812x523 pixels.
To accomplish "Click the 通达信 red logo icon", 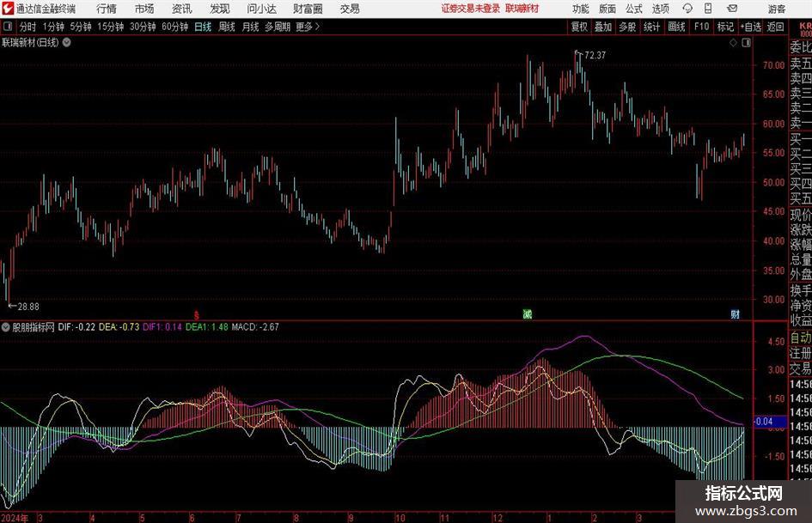I will point(8,9).
